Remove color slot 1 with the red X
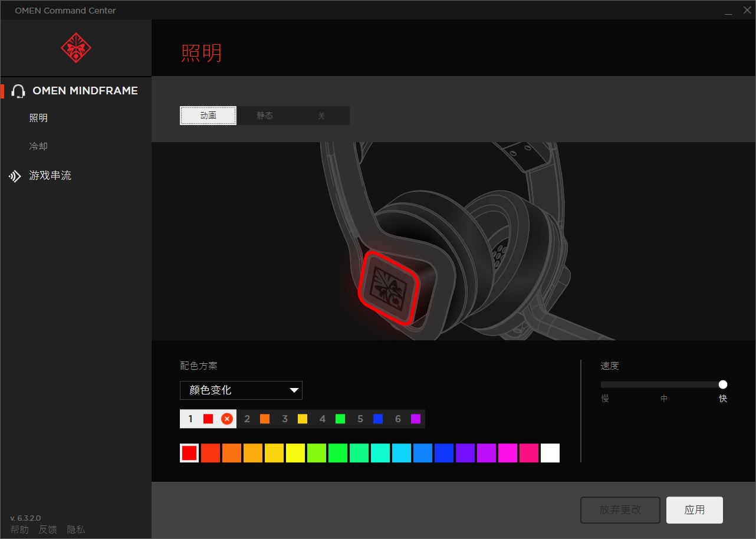Screen dimensions: 756x539 [x=227, y=419]
